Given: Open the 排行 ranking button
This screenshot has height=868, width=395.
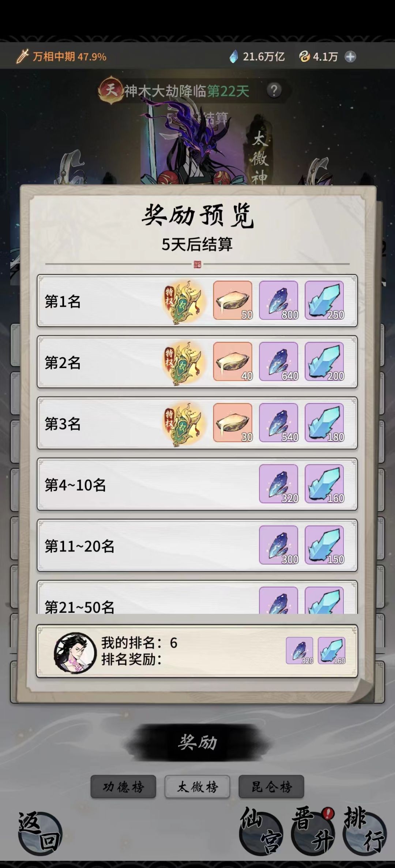Looking at the screenshot, I should (x=365, y=831).
